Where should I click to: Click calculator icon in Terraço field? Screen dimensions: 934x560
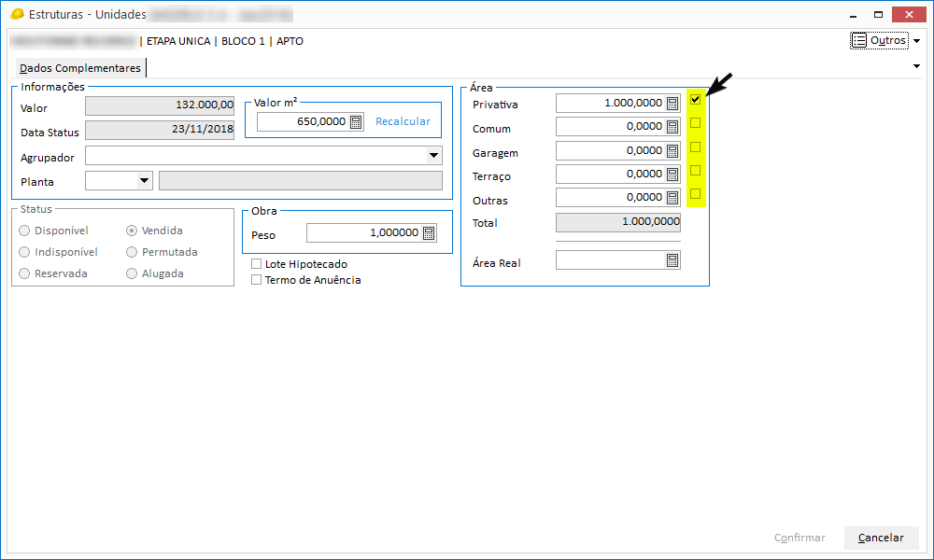point(672,174)
